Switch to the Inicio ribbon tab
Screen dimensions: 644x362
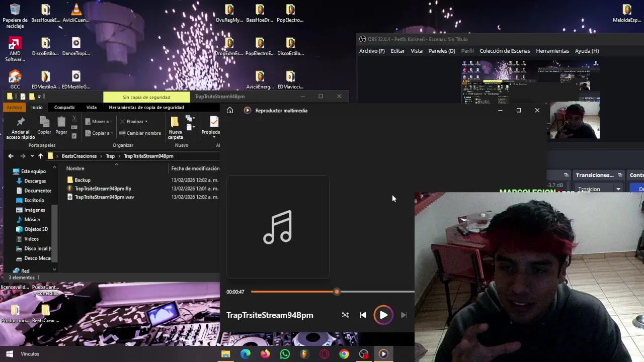(x=37, y=108)
